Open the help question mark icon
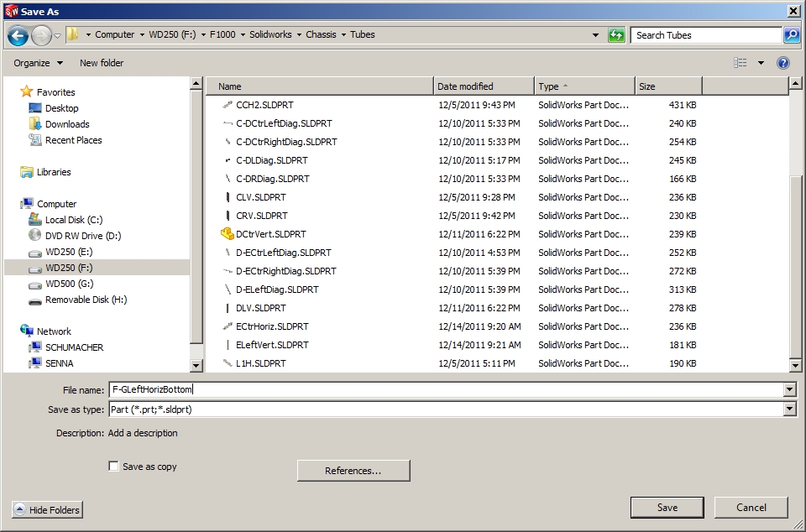Image resolution: width=806 pixels, height=532 pixels. pos(783,63)
